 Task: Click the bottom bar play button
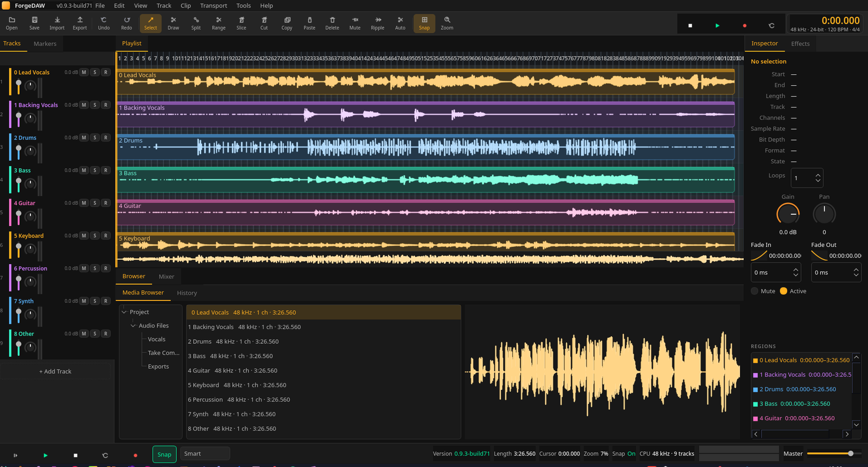[x=46, y=455]
